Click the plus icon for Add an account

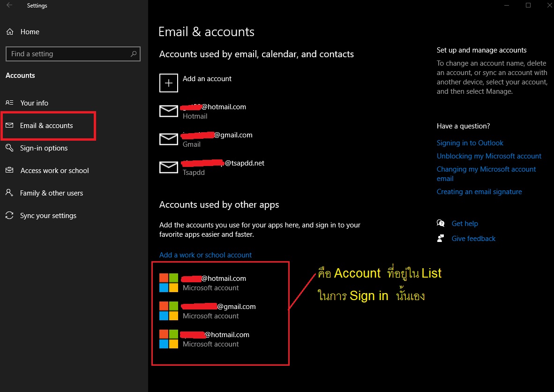(x=169, y=83)
